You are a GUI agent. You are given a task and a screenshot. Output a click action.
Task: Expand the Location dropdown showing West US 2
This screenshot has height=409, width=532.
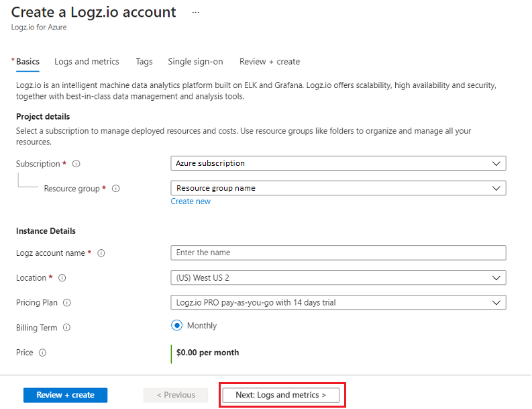point(338,277)
